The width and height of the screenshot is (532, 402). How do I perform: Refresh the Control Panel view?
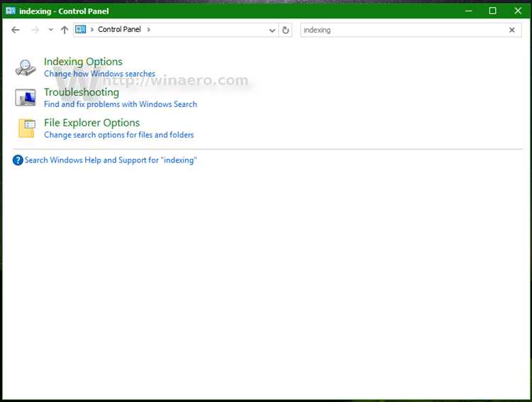285,30
